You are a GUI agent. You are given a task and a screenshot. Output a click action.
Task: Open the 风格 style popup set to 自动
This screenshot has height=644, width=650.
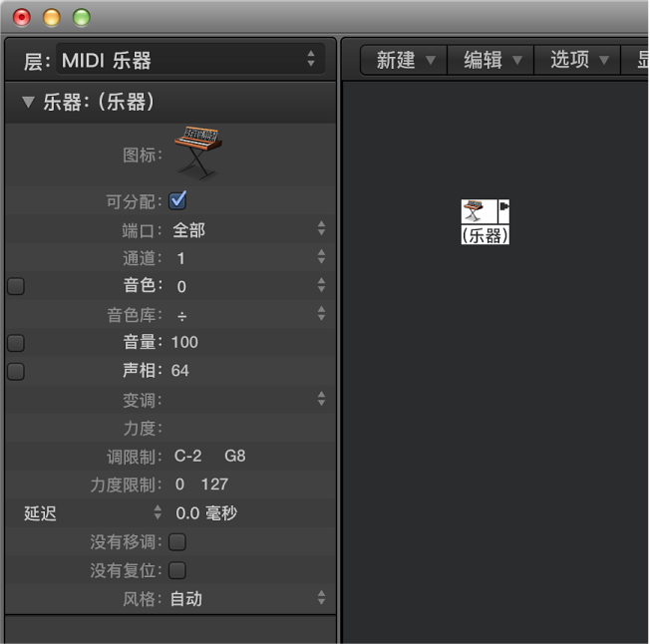(x=248, y=598)
